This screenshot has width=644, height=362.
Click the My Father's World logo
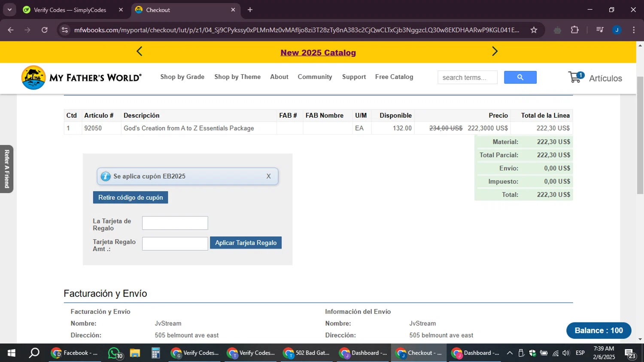pyautogui.click(x=81, y=78)
